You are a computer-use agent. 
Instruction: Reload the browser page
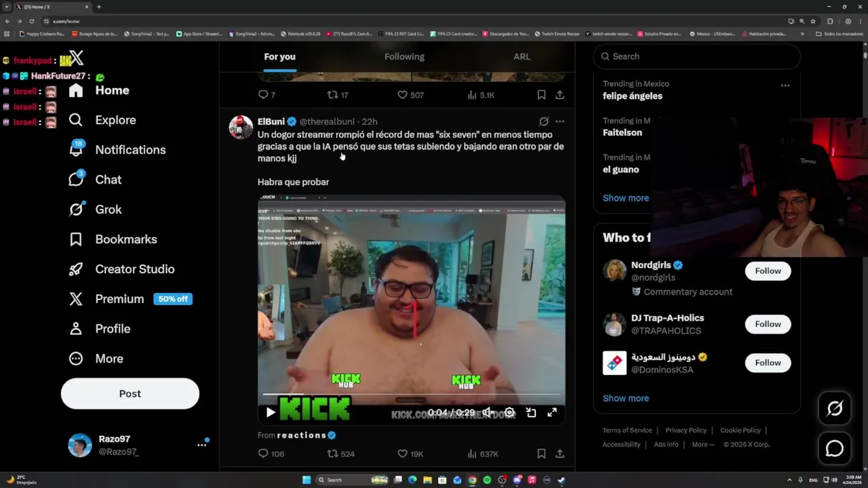(x=31, y=21)
